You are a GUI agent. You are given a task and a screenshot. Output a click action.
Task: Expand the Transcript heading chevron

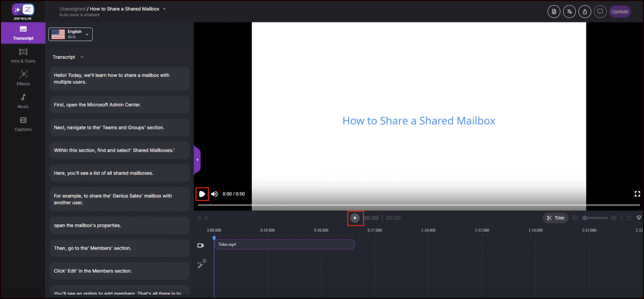[82, 57]
